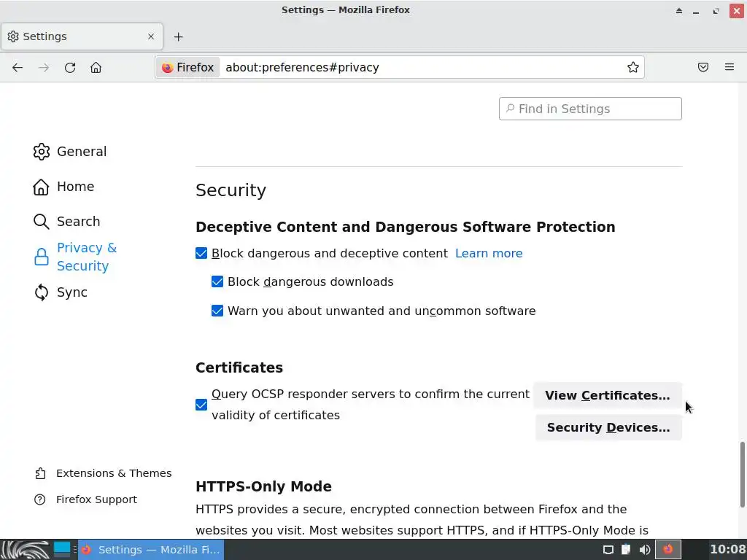This screenshot has width=747, height=560.
Task: Follow the Learn more link
Action: 489,253
